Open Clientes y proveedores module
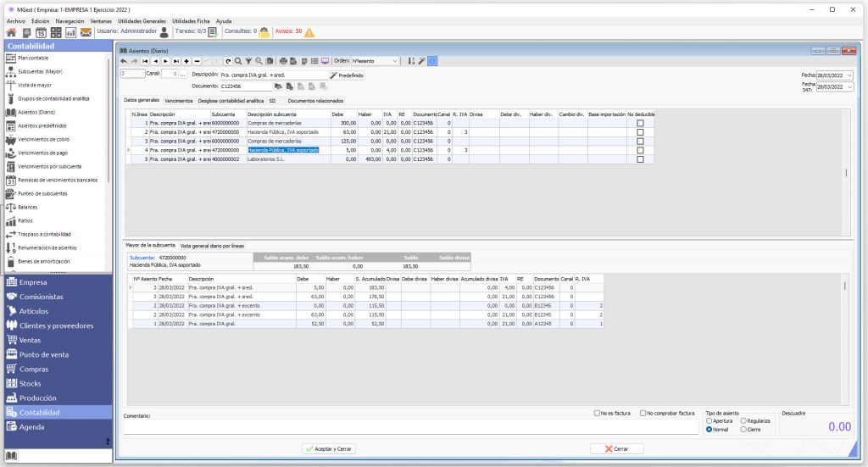Viewport: 868px width, 467px height. (x=57, y=326)
